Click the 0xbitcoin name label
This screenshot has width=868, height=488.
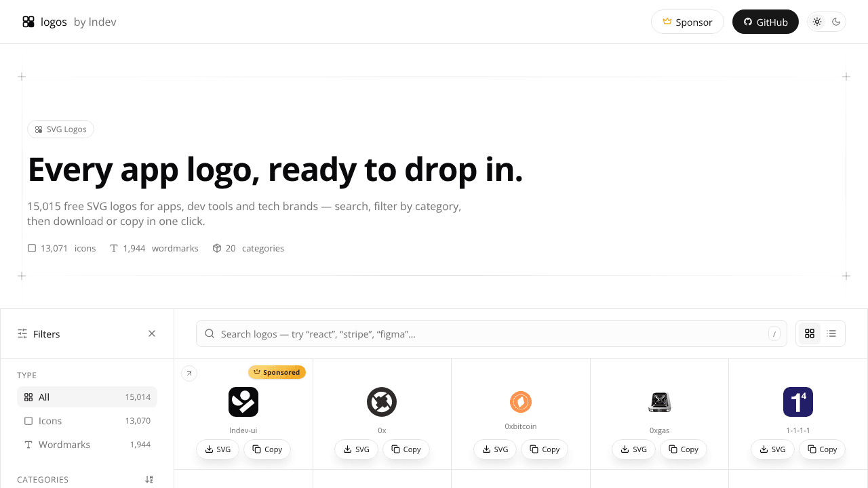(x=521, y=426)
